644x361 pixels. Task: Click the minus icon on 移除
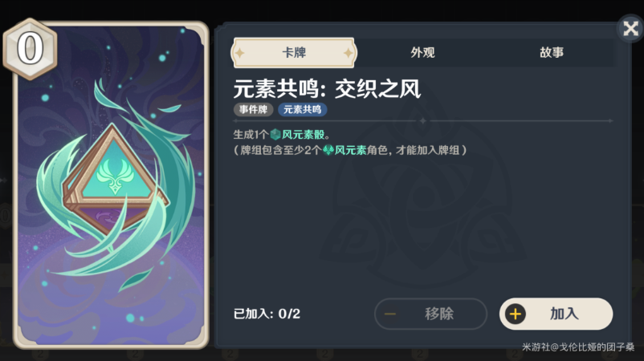(x=390, y=314)
